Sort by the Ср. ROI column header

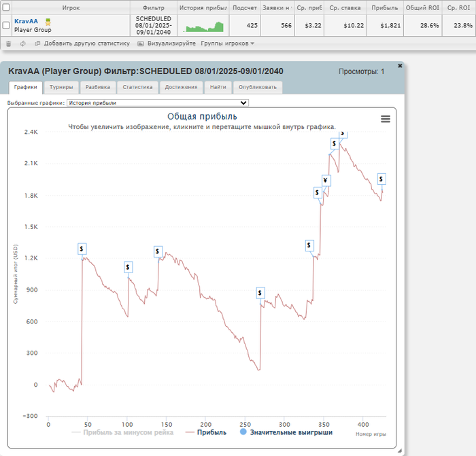click(459, 7)
